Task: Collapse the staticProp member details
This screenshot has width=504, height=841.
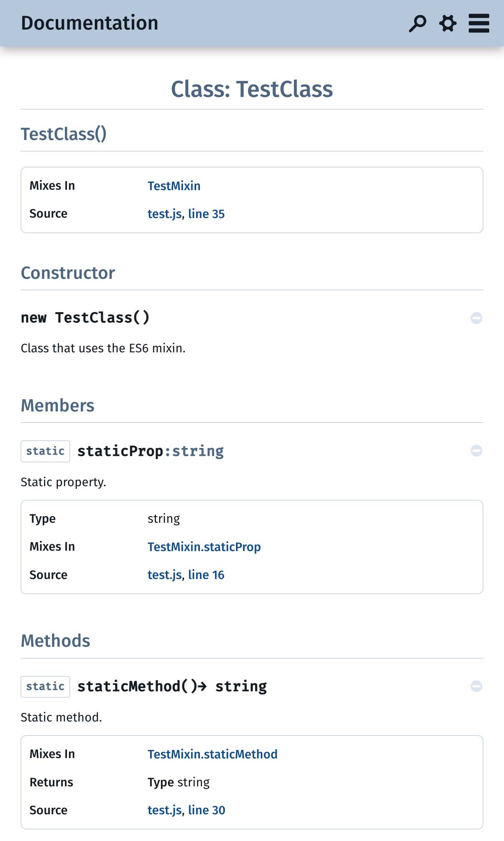Action: coord(476,451)
